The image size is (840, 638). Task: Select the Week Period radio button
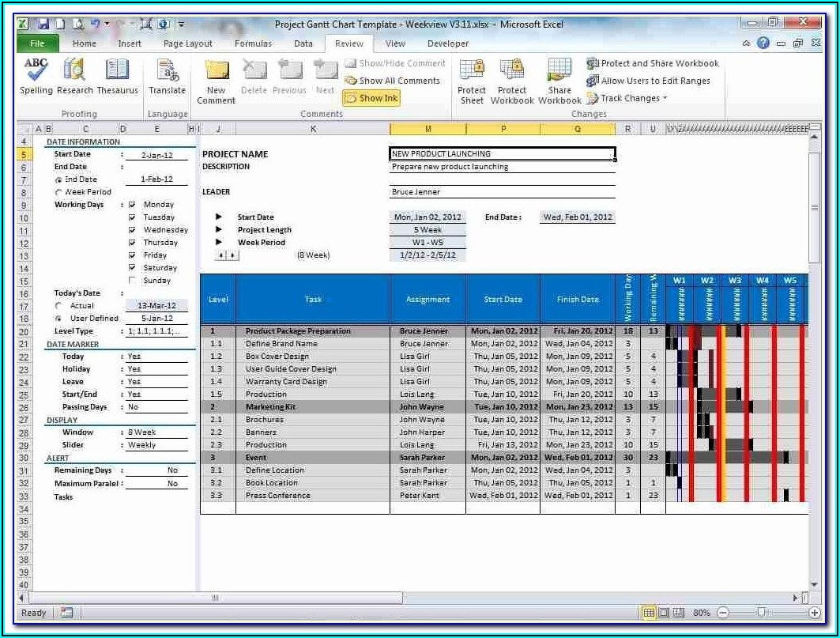click(58, 192)
